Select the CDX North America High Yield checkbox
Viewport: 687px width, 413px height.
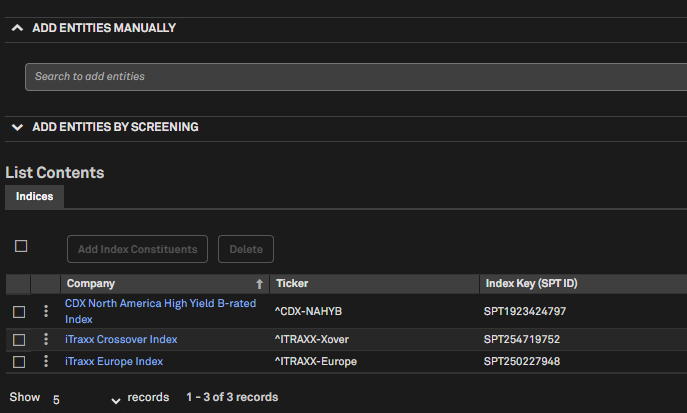(19, 312)
